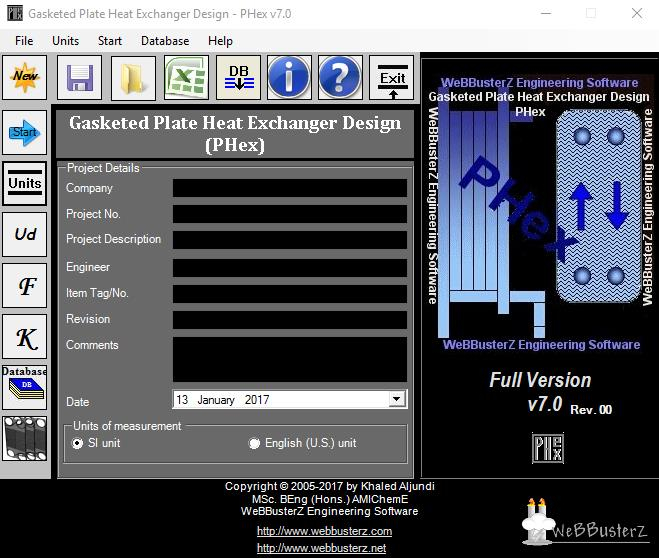Screen dimensions: 659x558
Task: Open the Database menu in the menu bar
Action: point(165,41)
